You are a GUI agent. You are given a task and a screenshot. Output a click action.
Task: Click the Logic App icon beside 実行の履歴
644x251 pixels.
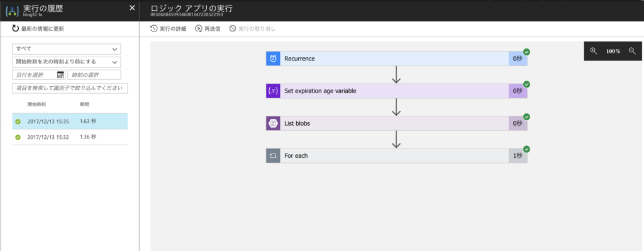(x=13, y=11)
